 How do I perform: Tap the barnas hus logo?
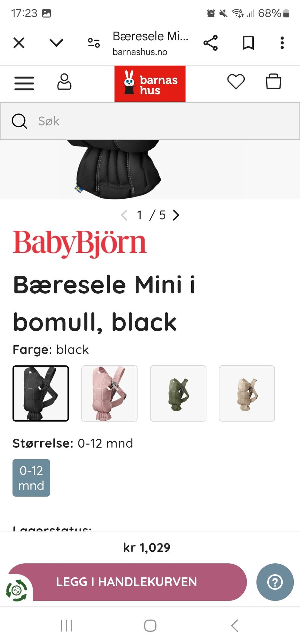tap(150, 84)
